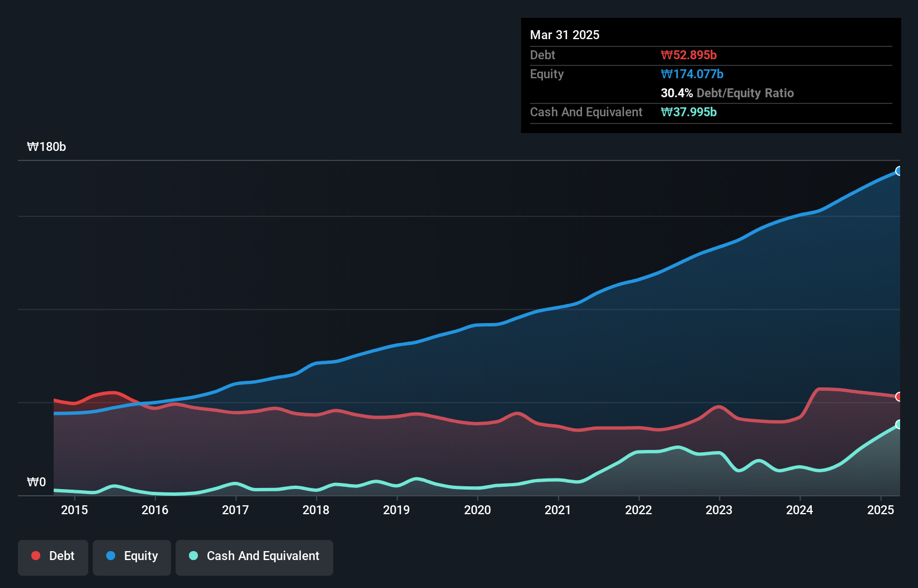This screenshot has width=918, height=588.
Task: Toggle the Debt series visibility
Action: click(x=53, y=557)
